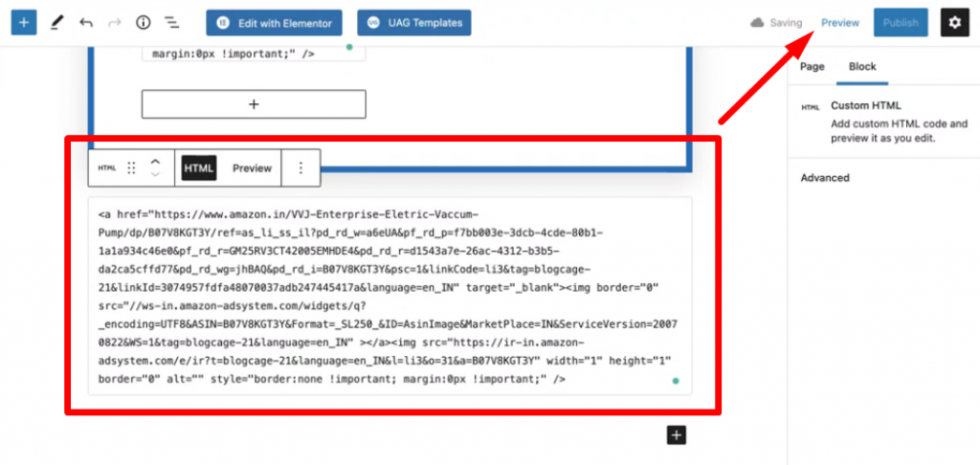Click the Custom HTML block type icon in toolbar

click(107, 168)
